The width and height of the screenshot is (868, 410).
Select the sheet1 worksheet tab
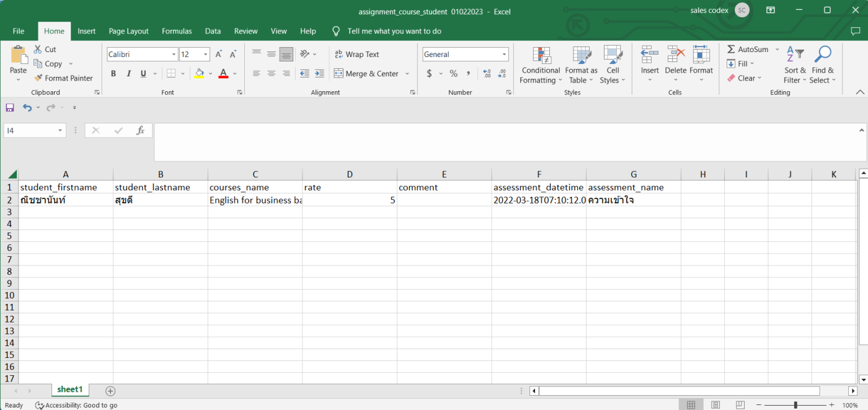pyautogui.click(x=69, y=390)
